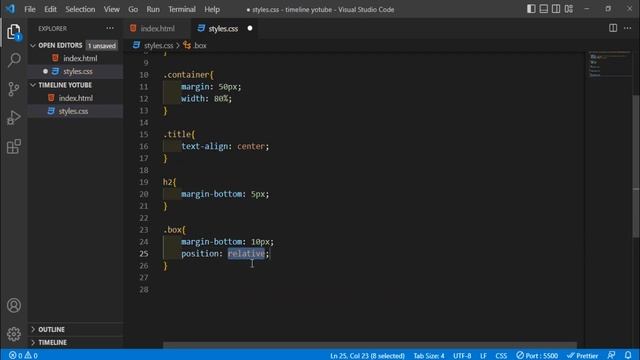
Task: Click the Ln 25, Col 23 status
Action: click(x=367, y=356)
